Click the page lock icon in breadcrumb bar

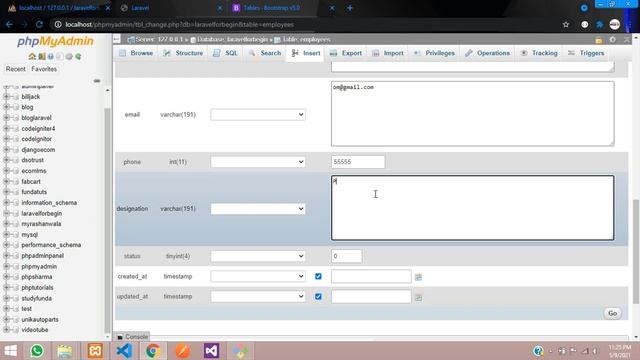tap(599, 40)
